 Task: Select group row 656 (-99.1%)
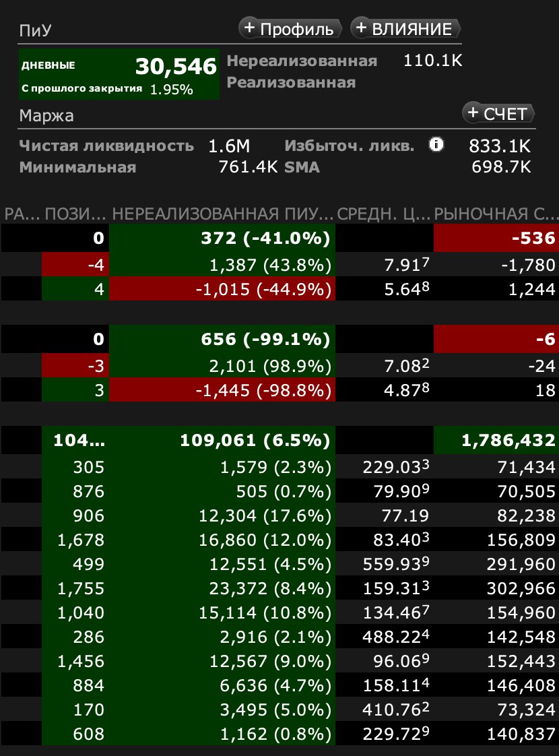click(279, 339)
